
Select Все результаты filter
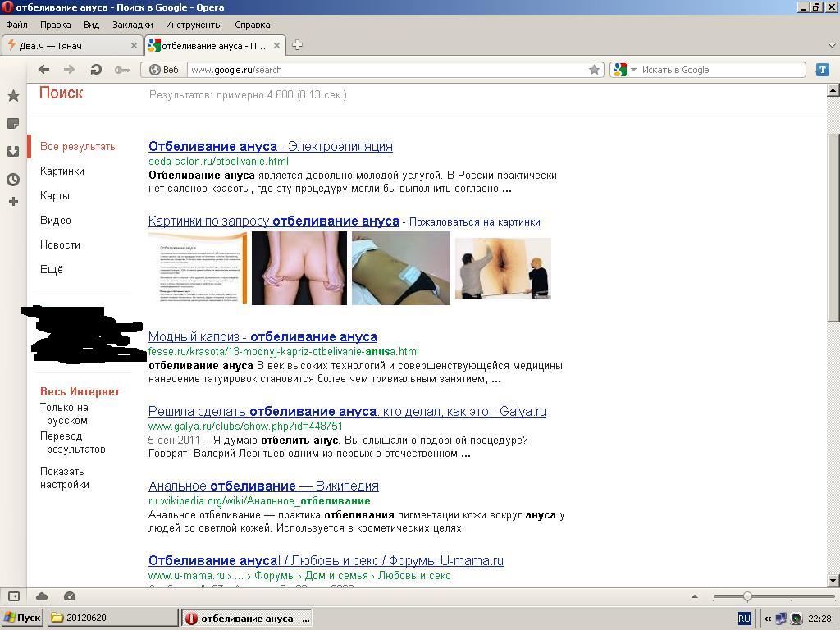[x=79, y=147]
